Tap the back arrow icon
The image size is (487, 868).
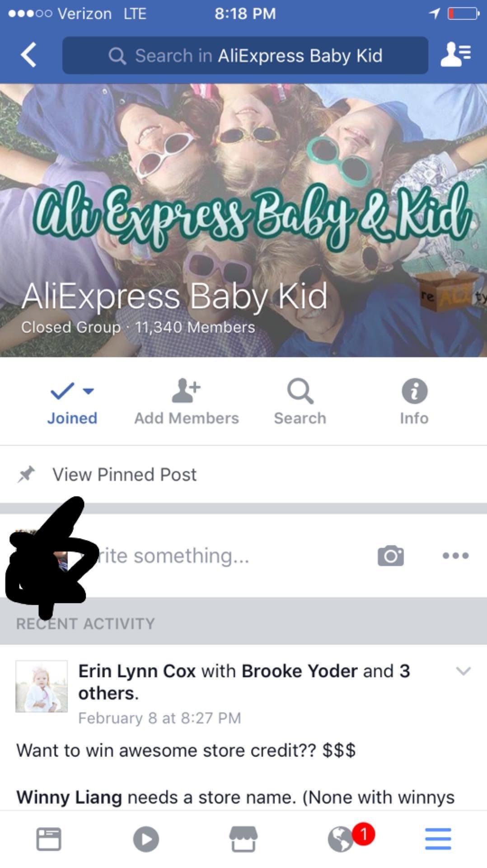[28, 55]
